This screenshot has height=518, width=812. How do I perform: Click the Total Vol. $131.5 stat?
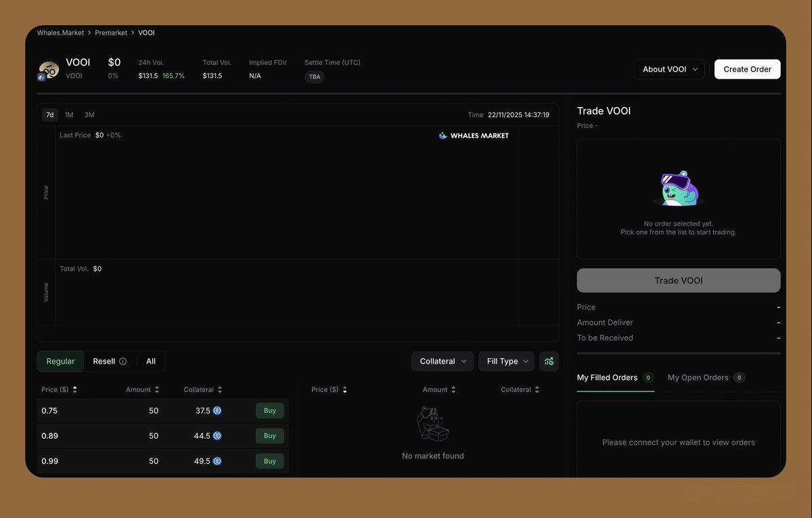217,69
